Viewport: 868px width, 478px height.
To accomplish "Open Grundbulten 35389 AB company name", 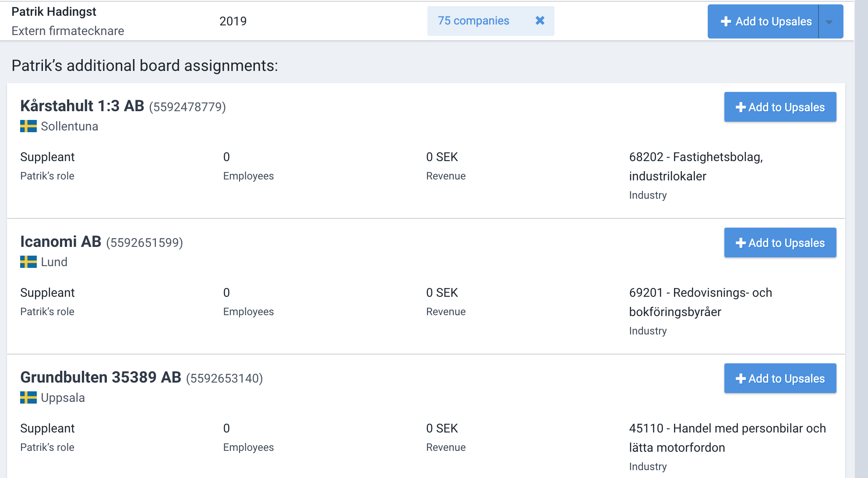I will [x=101, y=377].
